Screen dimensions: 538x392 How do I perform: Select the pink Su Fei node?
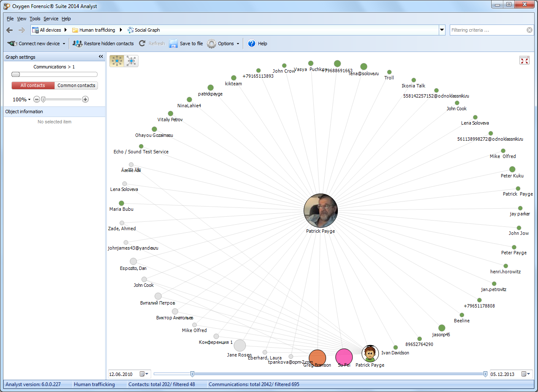coord(344,357)
